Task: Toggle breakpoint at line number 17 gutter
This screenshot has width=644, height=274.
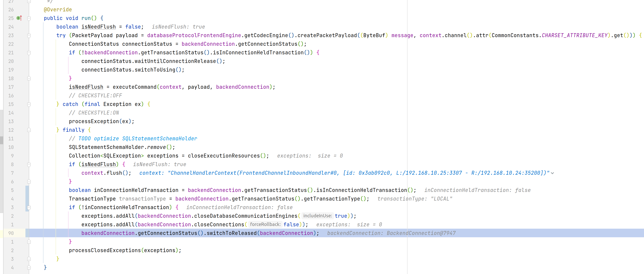Action: click(x=11, y=87)
